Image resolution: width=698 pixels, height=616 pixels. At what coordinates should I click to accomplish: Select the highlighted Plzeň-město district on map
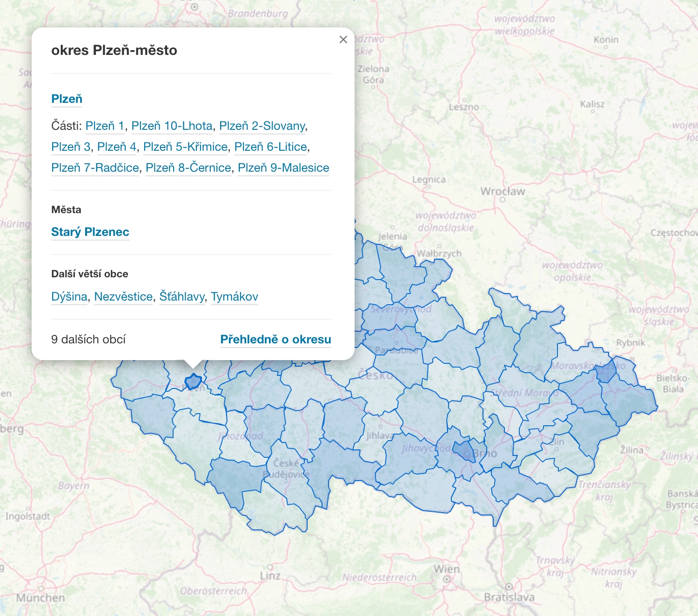tap(193, 382)
